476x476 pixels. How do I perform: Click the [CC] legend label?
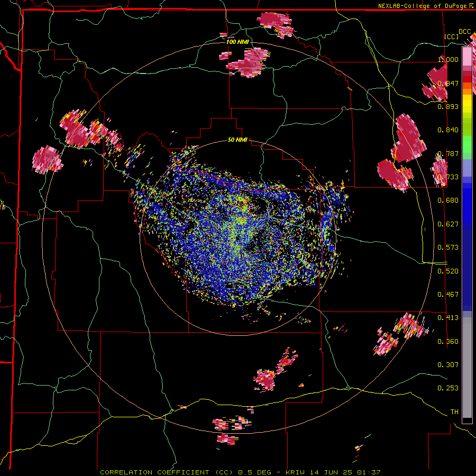(452, 36)
